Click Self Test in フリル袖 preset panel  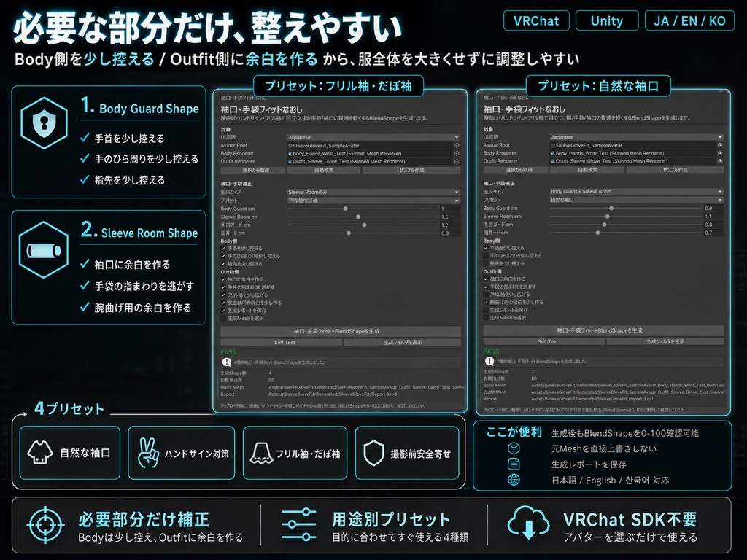tap(281, 342)
